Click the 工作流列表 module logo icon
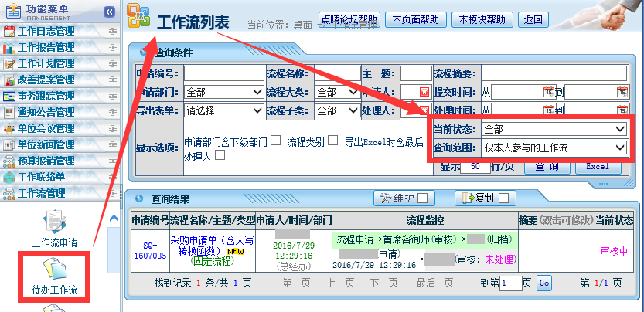Viewport: 644px width, 312px height. coord(139,18)
